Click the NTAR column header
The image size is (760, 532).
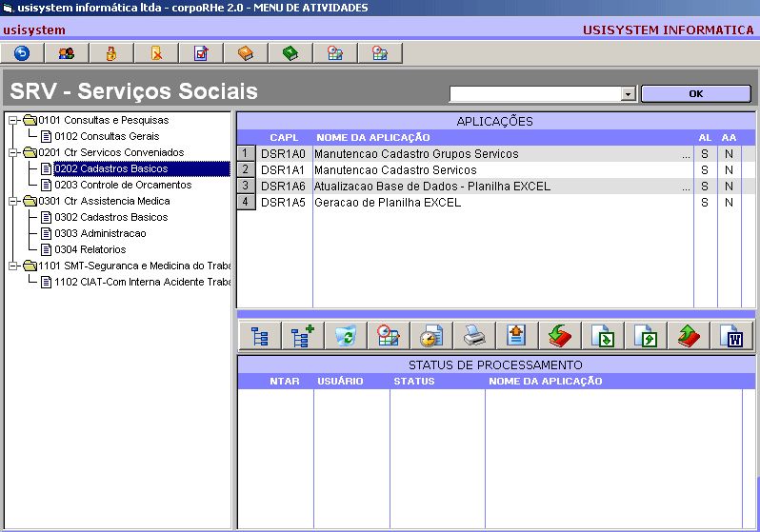pyautogui.click(x=285, y=382)
